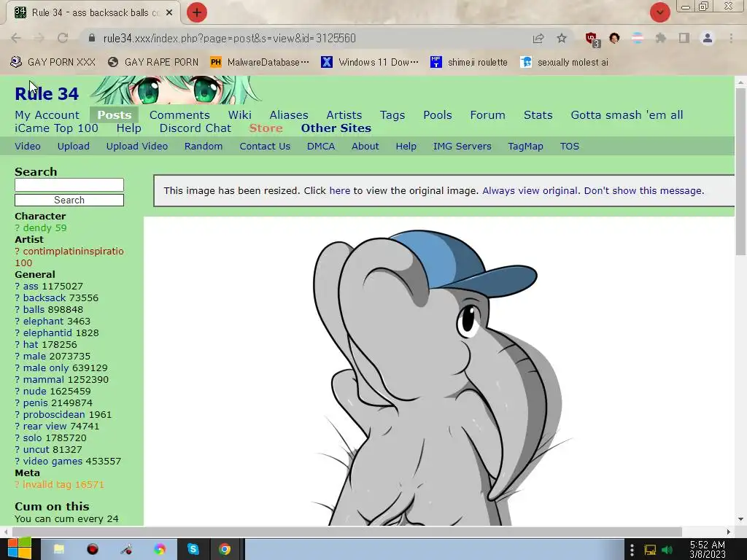Launch File Explorer from the taskbar

click(x=58, y=550)
